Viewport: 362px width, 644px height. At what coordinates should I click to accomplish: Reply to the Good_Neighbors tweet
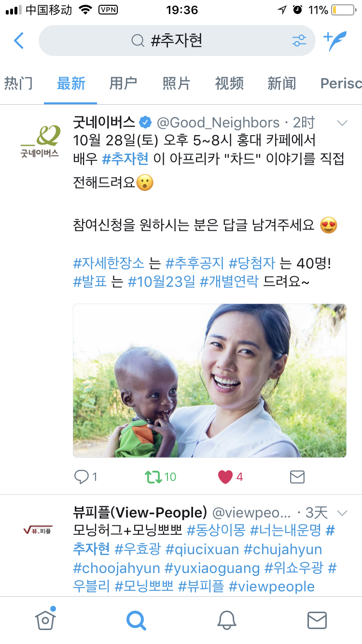pyautogui.click(x=81, y=477)
